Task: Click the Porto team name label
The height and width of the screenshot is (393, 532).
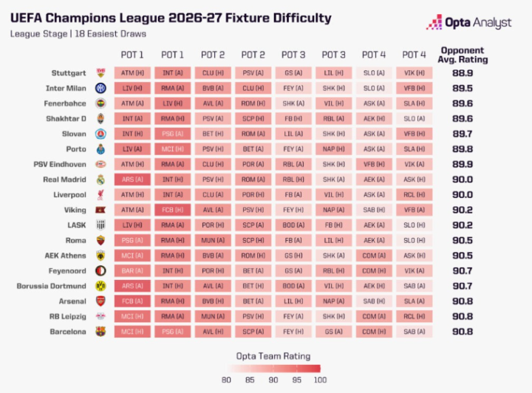Action: coord(76,149)
